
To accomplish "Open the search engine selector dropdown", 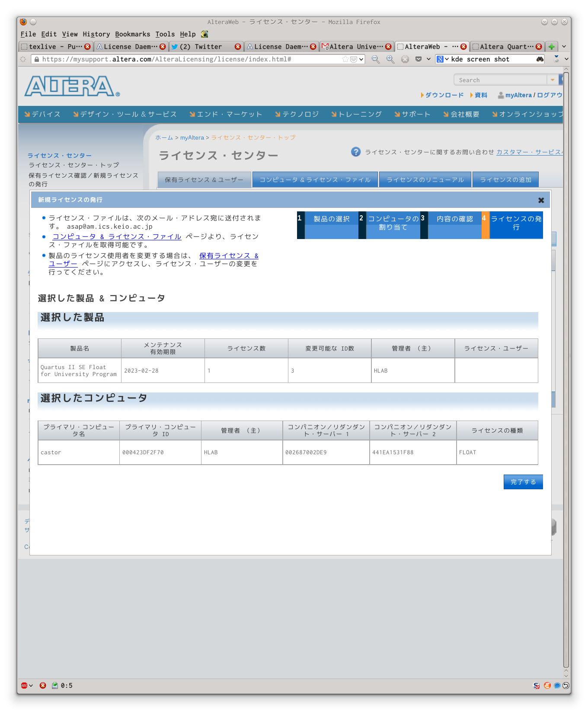I will pos(442,59).
